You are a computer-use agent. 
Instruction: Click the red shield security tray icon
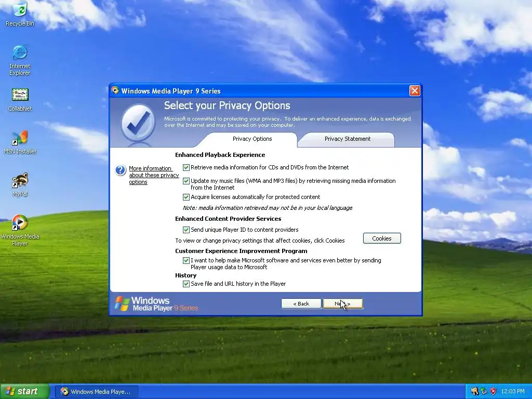tap(493, 391)
